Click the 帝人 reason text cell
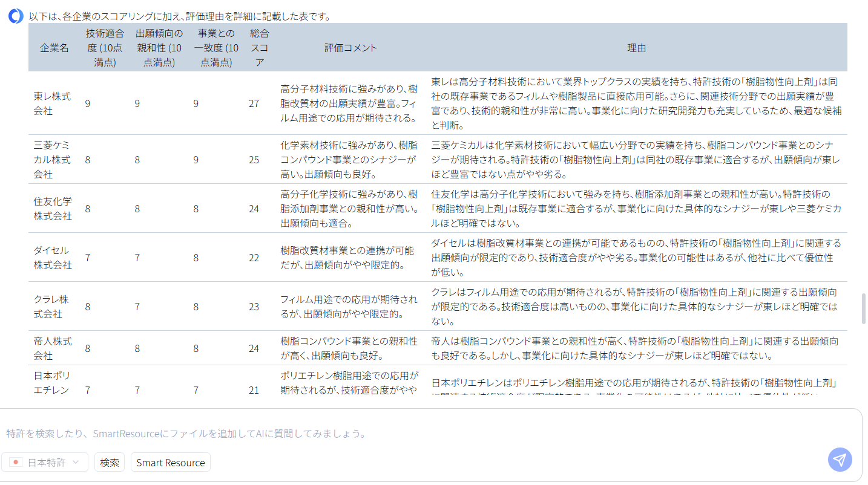Viewport: 868px width, 485px height. click(x=637, y=348)
